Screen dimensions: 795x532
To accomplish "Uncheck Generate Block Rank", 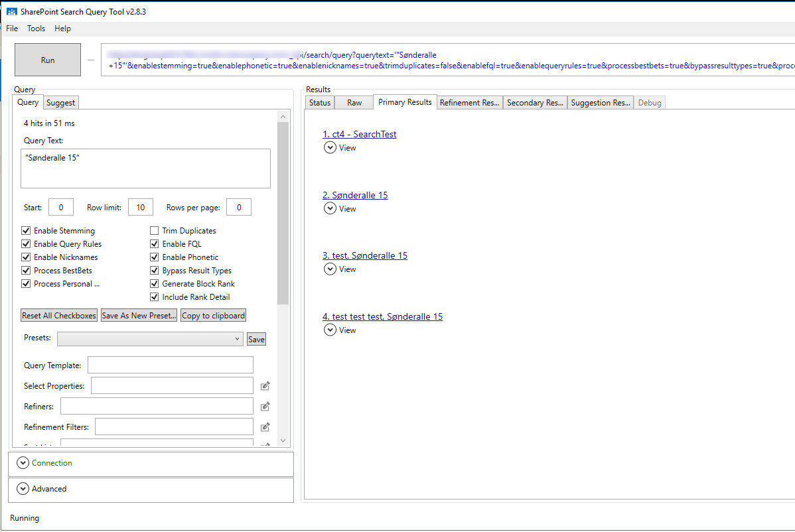I will pos(153,283).
